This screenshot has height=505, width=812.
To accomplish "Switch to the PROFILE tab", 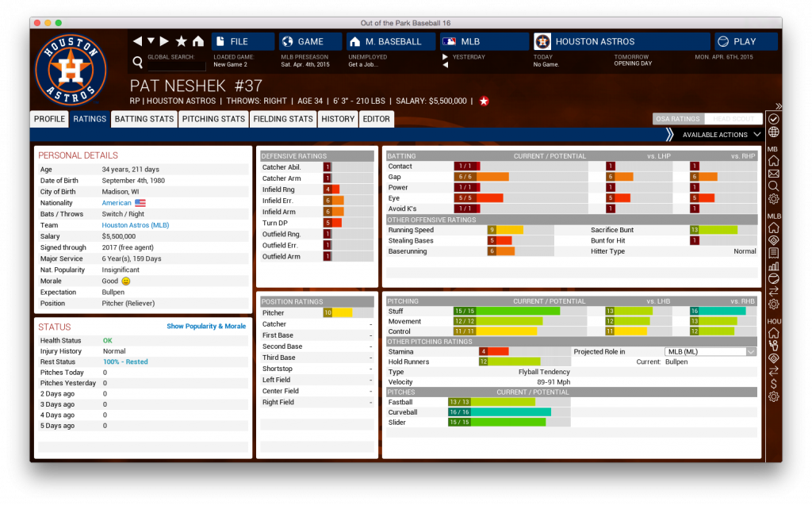I will 49,119.
